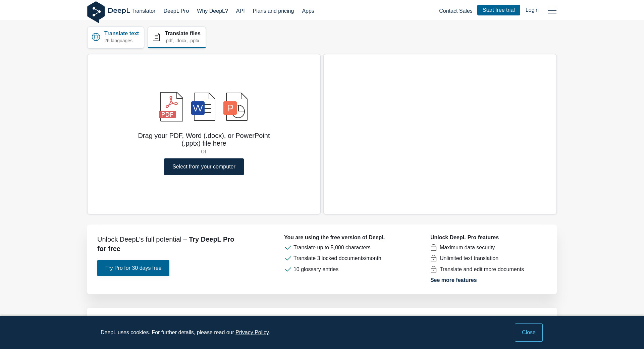The image size is (644, 349).
Task: Open the API navigation link
Action: (x=240, y=11)
